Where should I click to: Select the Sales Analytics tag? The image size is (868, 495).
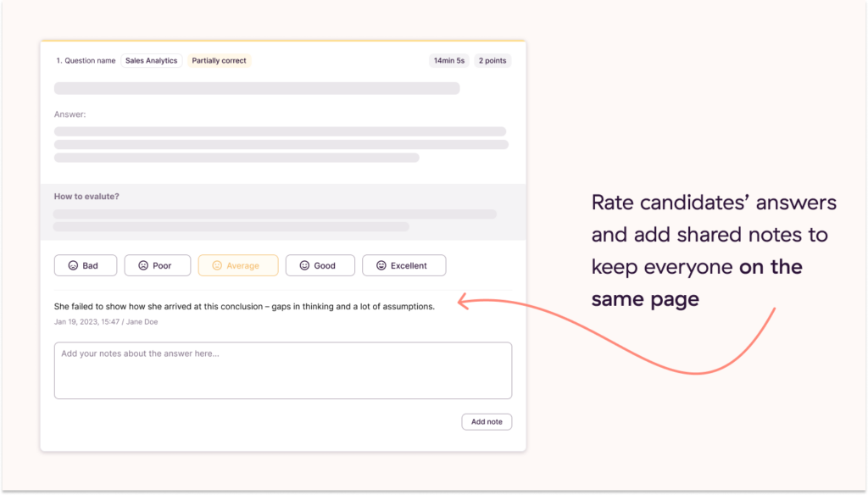click(151, 61)
